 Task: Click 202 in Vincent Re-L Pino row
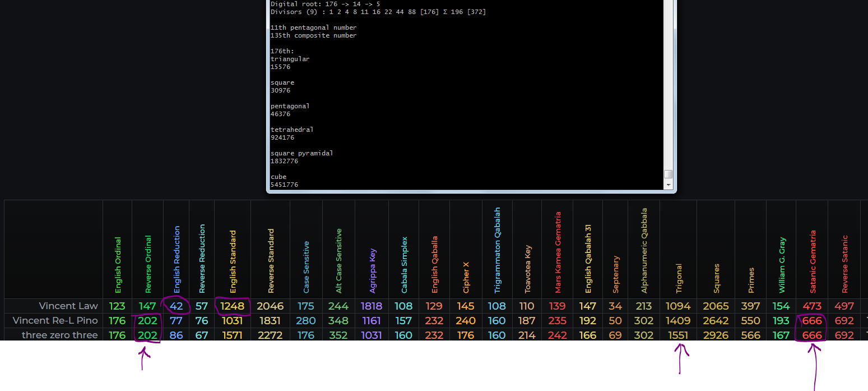coord(148,321)
